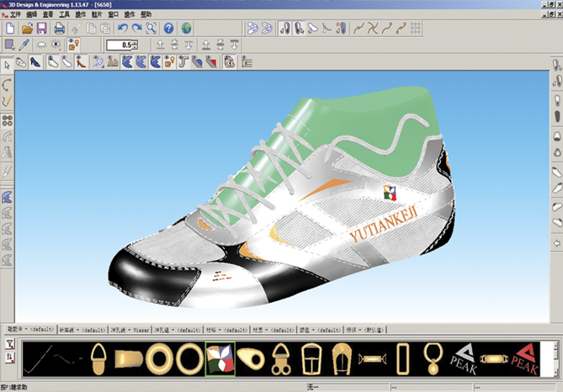Select the eyedropper tool

click(x=24, y=45)
